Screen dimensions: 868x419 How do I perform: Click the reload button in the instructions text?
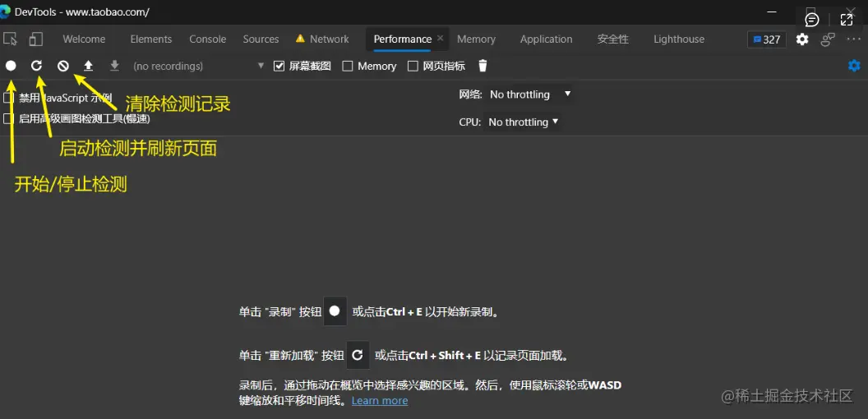click(358, 355)
